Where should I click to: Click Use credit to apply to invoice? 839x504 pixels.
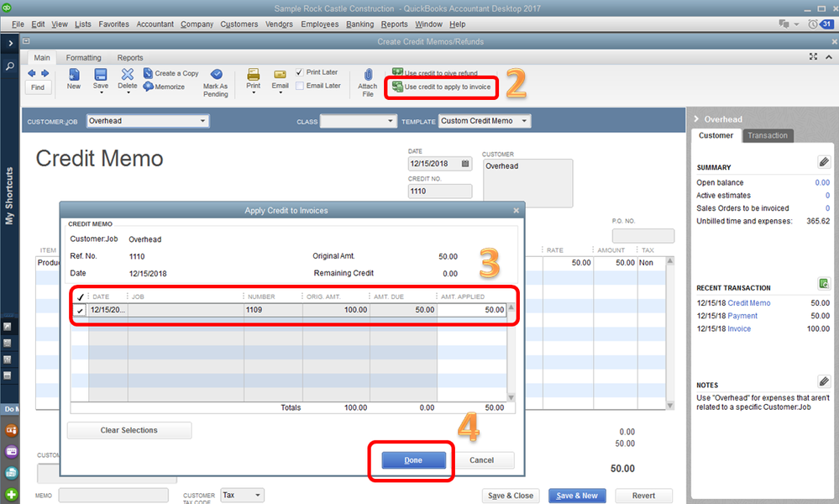(x=442, y=87)
